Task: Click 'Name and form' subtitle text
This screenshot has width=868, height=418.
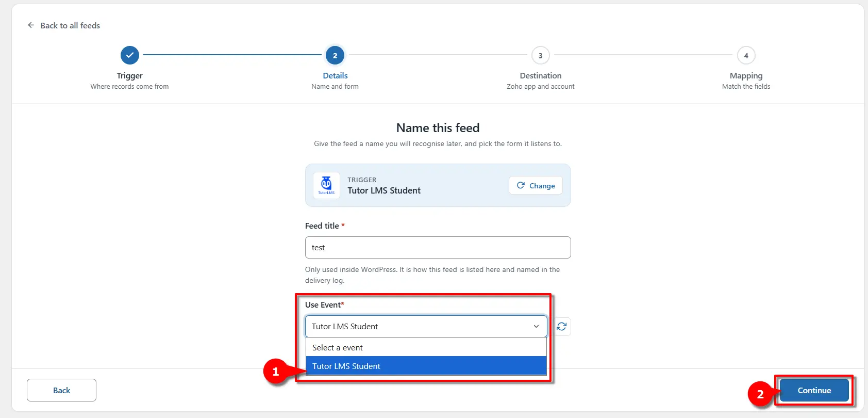Action: [x=335, y=86]
